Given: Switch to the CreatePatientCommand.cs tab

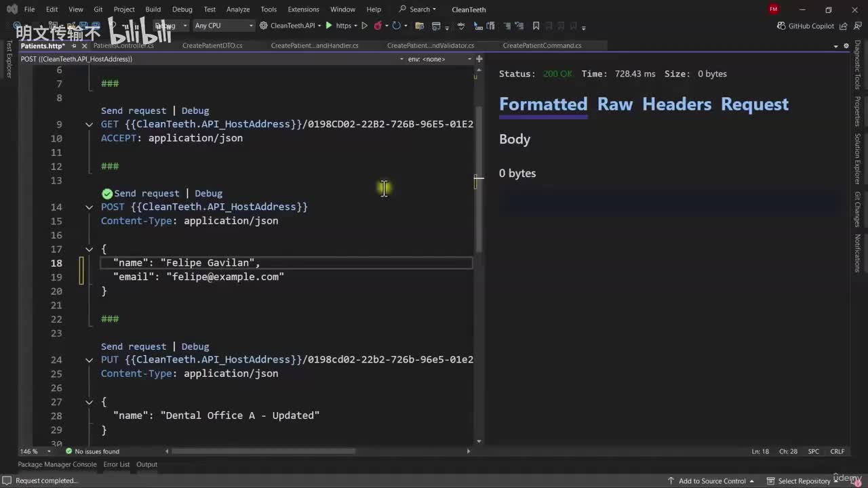Looking at the screenshot, I should coord(542,46).
